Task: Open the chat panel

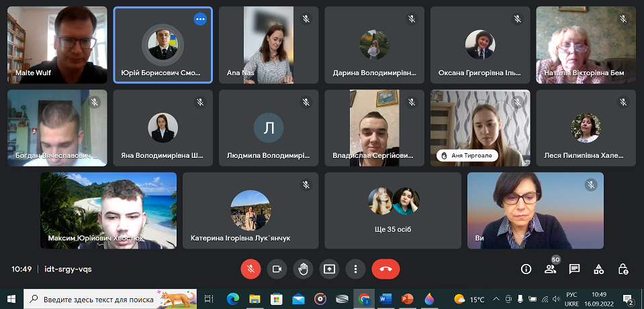Action: pyautogui.click(x=574, y=269)
